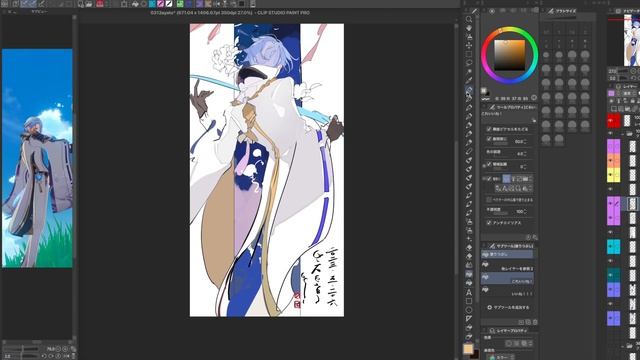Select the 0312ayato canvas document tab
This screenshot has width=640, height=360.
230,13
